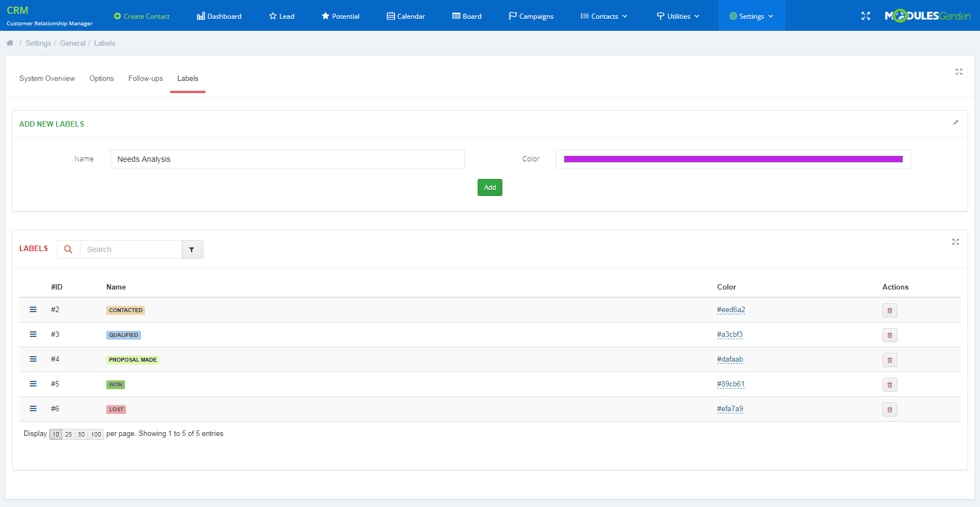Screen dimensions: 980x507
Task: Open the Contacts dropdown menu
Action: click(x=603, y=16)
